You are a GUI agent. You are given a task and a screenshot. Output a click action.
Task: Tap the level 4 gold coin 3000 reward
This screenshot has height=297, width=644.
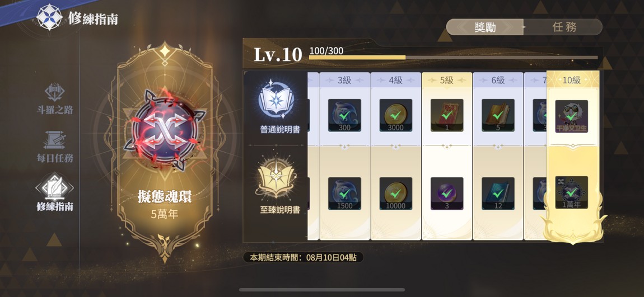(x=395, y=115)
